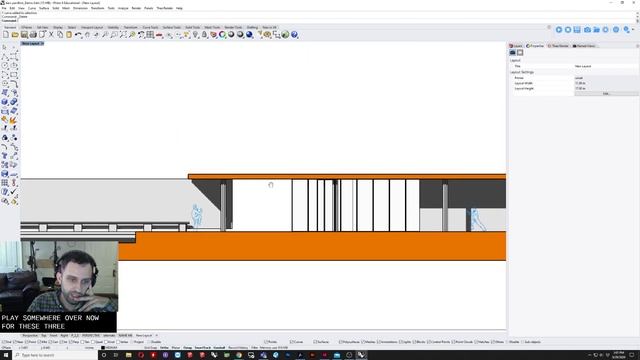Click the Hide objects light bulb icon
Screen dimensions: 640x360
tap(196, 35)
